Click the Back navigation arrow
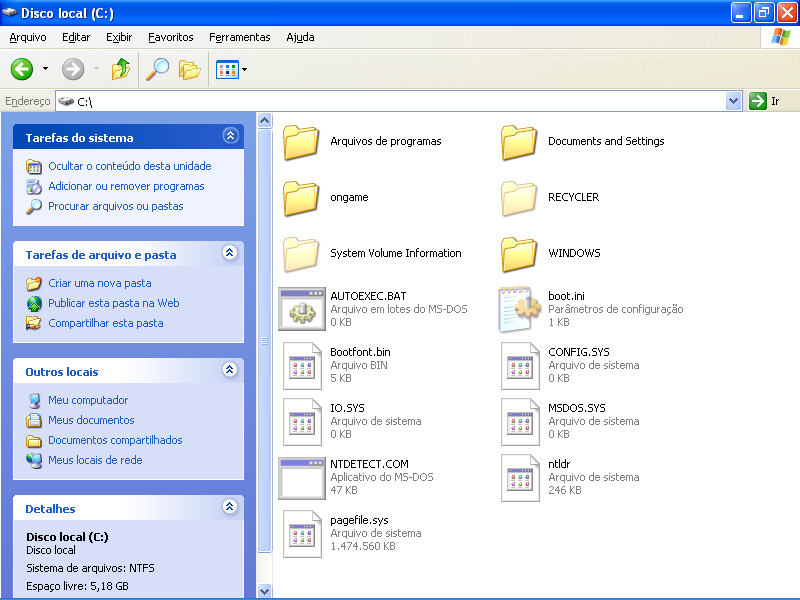Screen dimensions: 800x600 22,69
